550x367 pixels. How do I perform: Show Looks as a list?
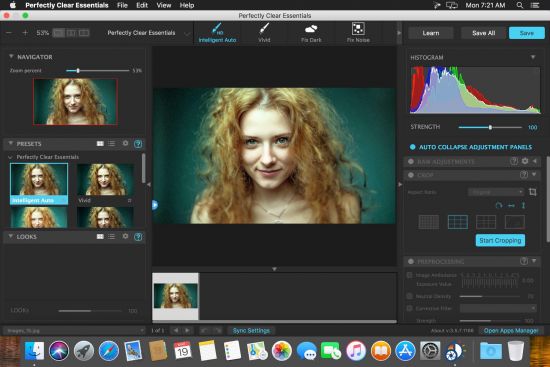tap(112, 236)
